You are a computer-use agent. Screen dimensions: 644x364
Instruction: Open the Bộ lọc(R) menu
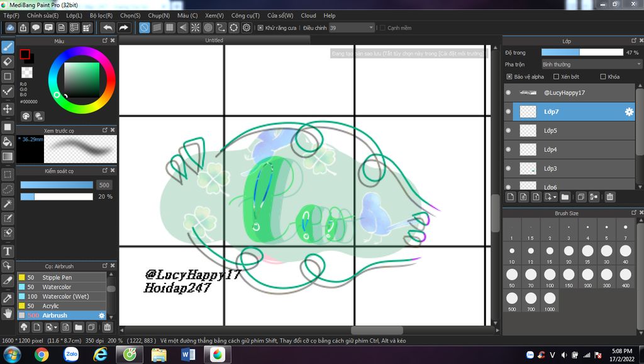(101, 15)
